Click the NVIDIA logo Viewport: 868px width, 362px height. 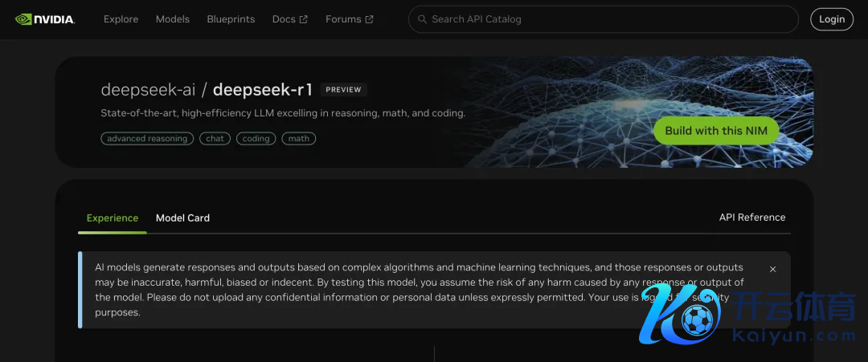click(45, 19)
